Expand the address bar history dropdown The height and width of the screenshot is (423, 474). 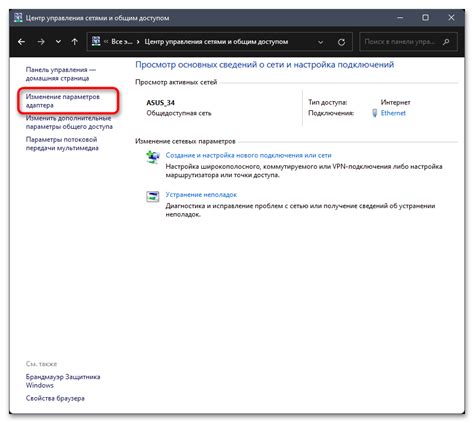pyautogui.click(x=320, y=42)
